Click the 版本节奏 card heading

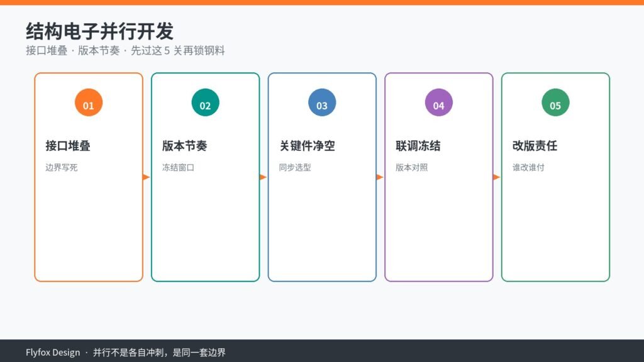click(x=184, y=146)
